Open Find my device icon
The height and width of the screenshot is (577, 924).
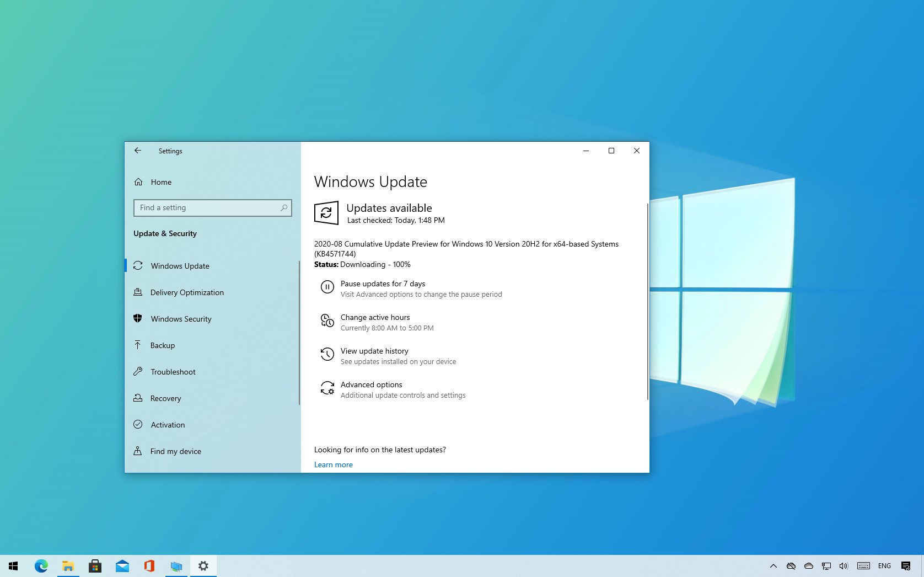point(138,451)
